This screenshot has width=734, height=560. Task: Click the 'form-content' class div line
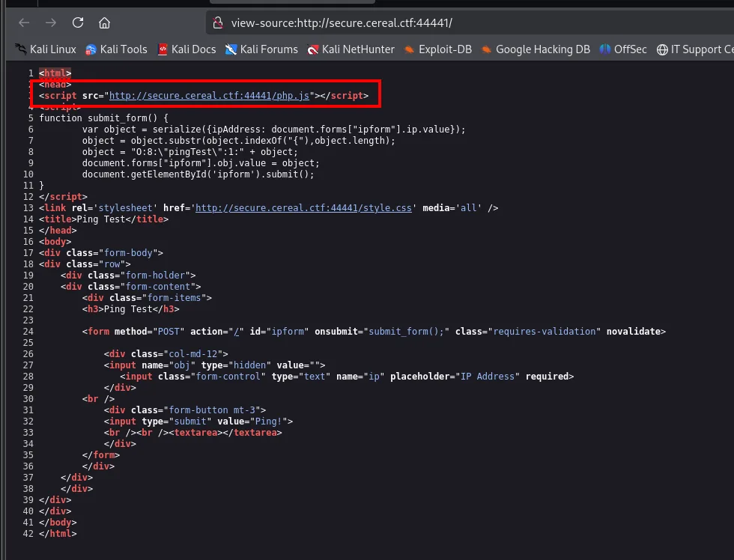coord(130,286)
